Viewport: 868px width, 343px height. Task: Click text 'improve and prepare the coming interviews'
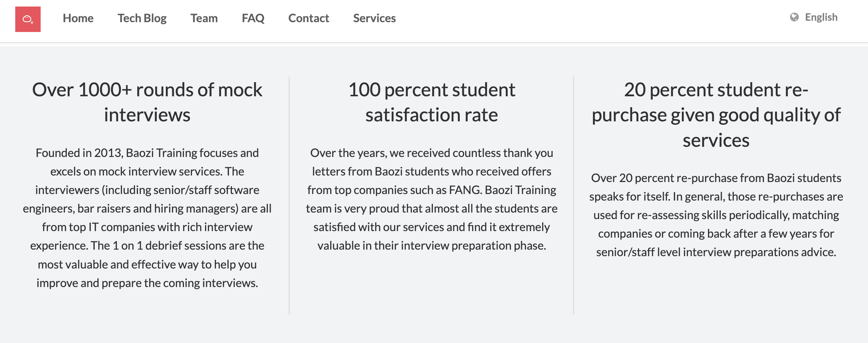pos(147,283)
